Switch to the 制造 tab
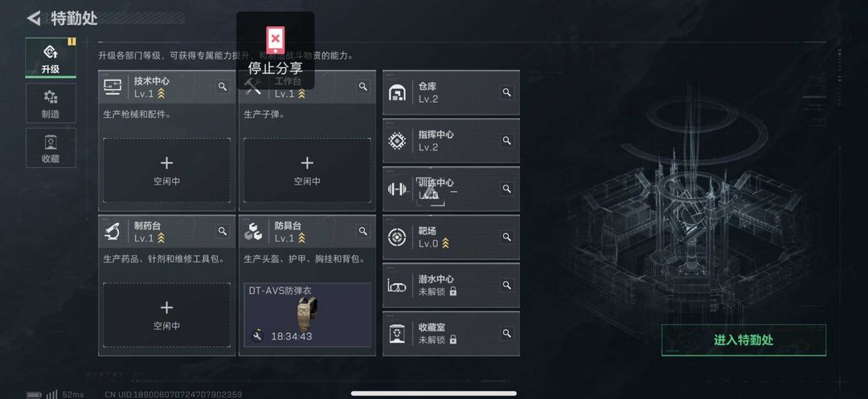 click(51, 104)
